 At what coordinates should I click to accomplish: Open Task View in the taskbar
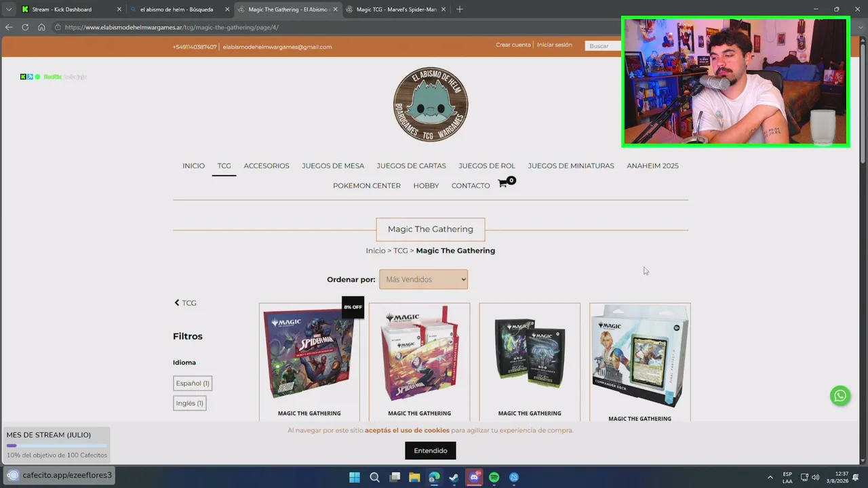point(395,477)
